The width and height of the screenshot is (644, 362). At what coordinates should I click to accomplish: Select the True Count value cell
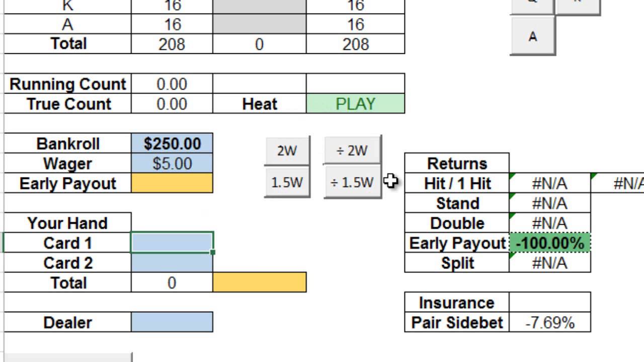172,104
